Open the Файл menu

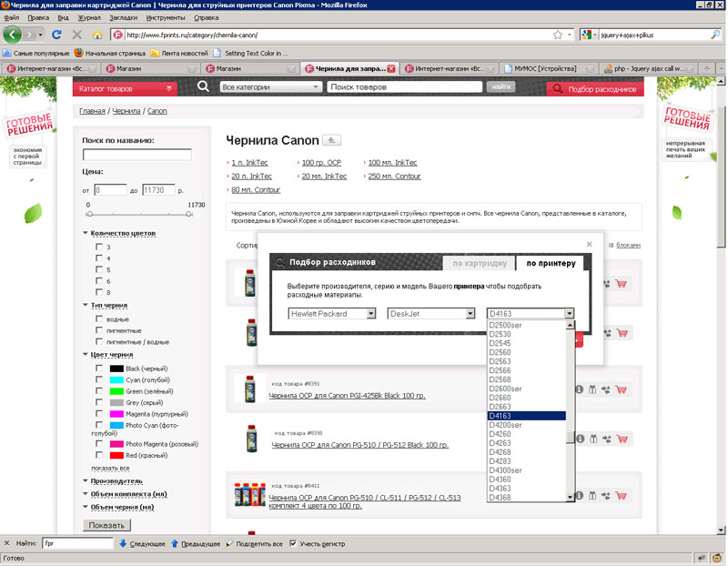(12, 17)
